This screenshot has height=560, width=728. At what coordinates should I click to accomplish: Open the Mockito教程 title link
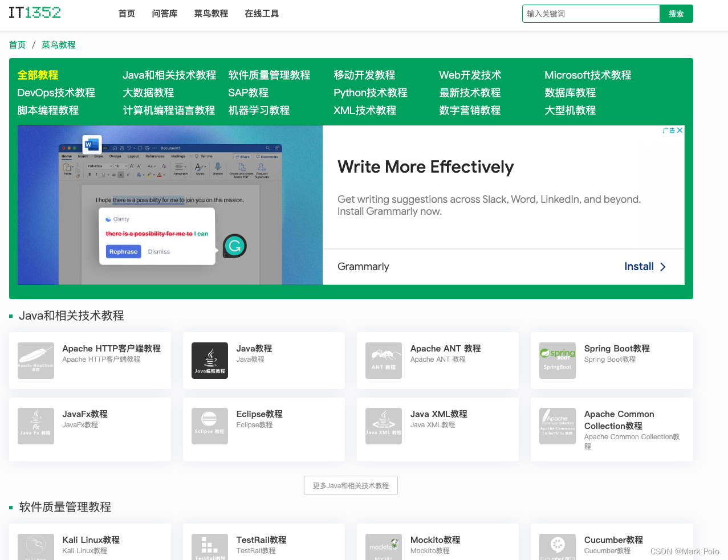click(x=436, y=540)
